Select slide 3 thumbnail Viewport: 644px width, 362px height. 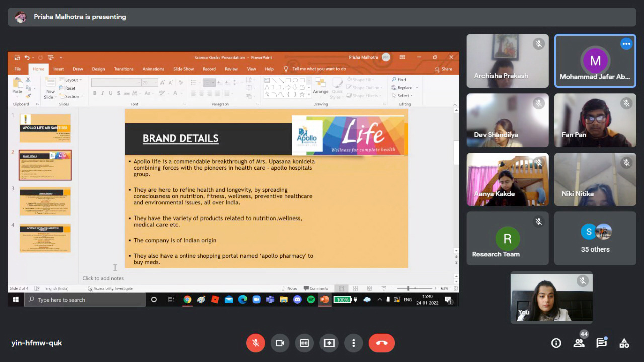click(45, 201)
